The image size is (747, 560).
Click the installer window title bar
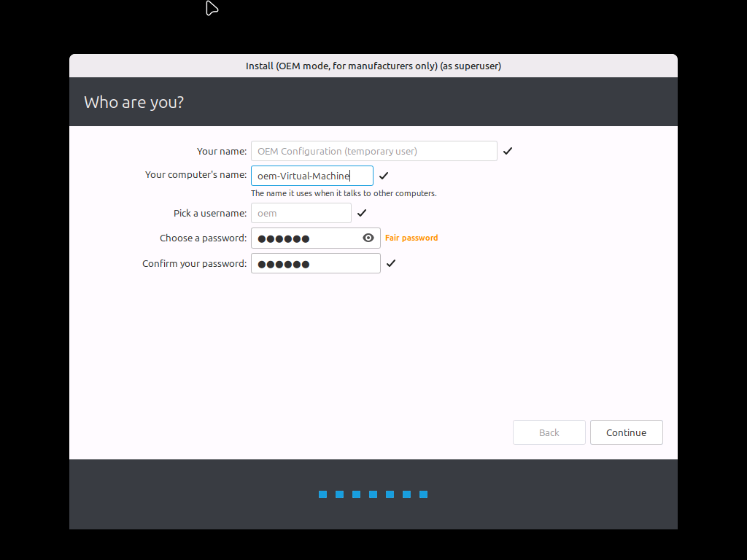click(x=373, y=66)
